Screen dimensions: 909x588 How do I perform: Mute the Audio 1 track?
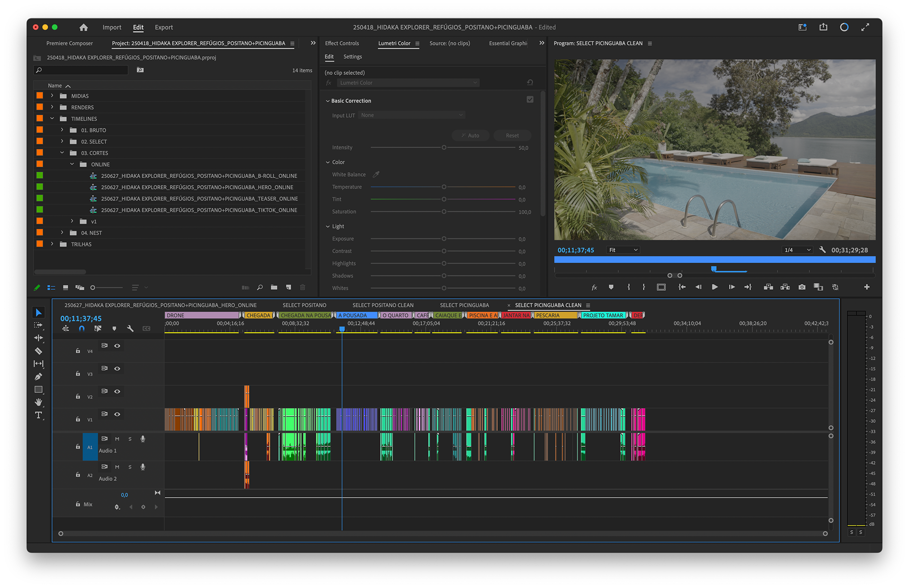click(x=117, y=439)
